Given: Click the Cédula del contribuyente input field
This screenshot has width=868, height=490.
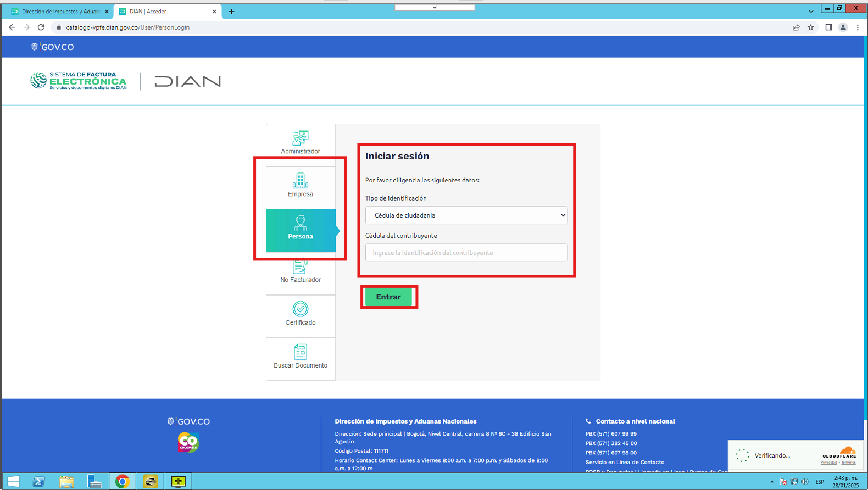Looking at the screenshot, I should (466, 253).
